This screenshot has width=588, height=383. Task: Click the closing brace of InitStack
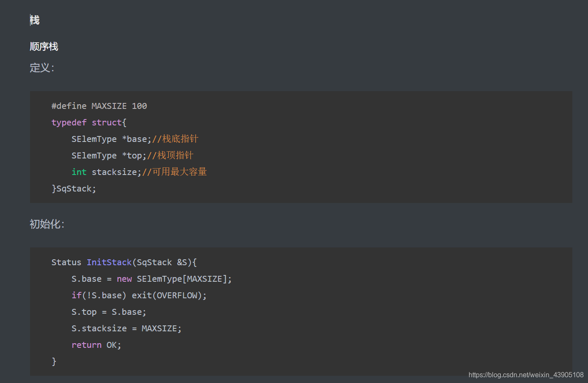pyautogui.click(x=54, y=361)
